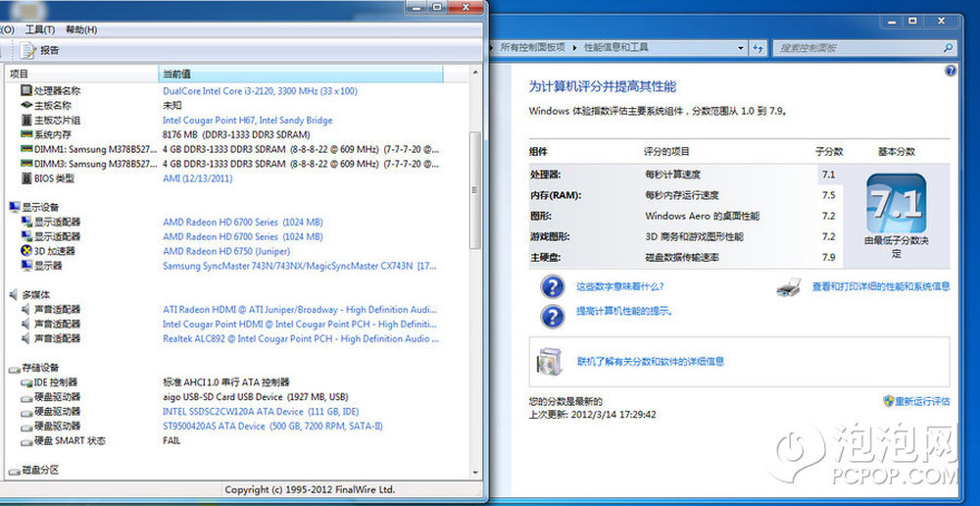
Task: Click the 多媒体 speaker group icon
Action: [15, 294]
